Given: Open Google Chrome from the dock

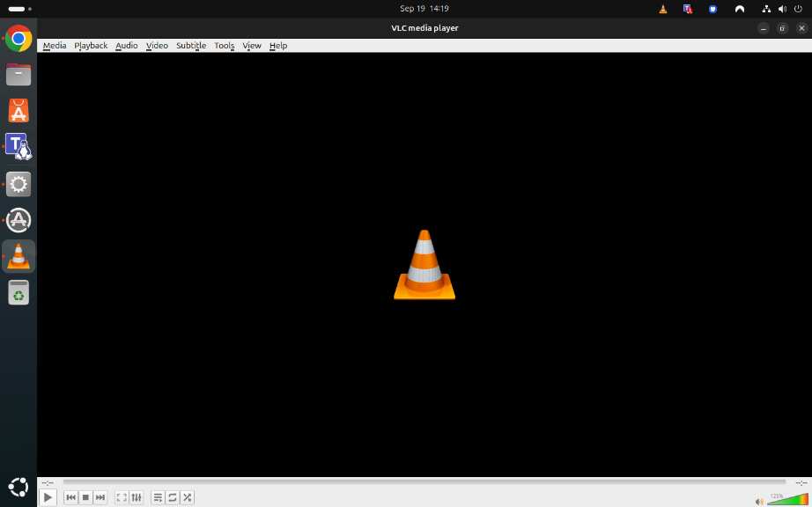Looking at the screenshot, I should point(18,38).
